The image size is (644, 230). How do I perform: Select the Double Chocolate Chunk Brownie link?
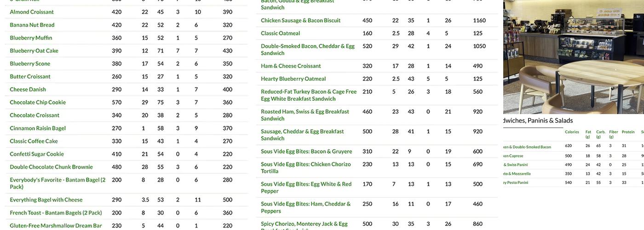pos(52,167)
